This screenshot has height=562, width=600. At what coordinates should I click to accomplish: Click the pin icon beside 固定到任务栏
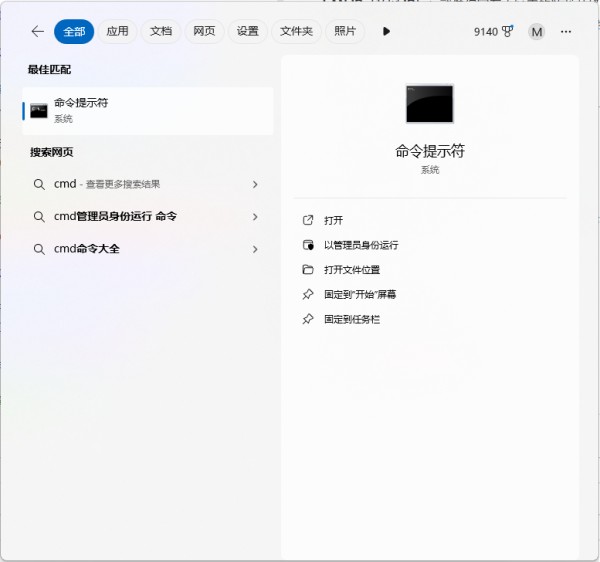pyautogui.click(x=308, y=319)
